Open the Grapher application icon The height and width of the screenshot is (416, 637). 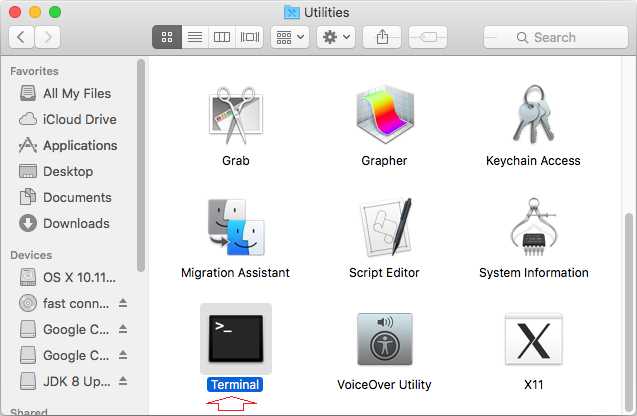point(385,115)
